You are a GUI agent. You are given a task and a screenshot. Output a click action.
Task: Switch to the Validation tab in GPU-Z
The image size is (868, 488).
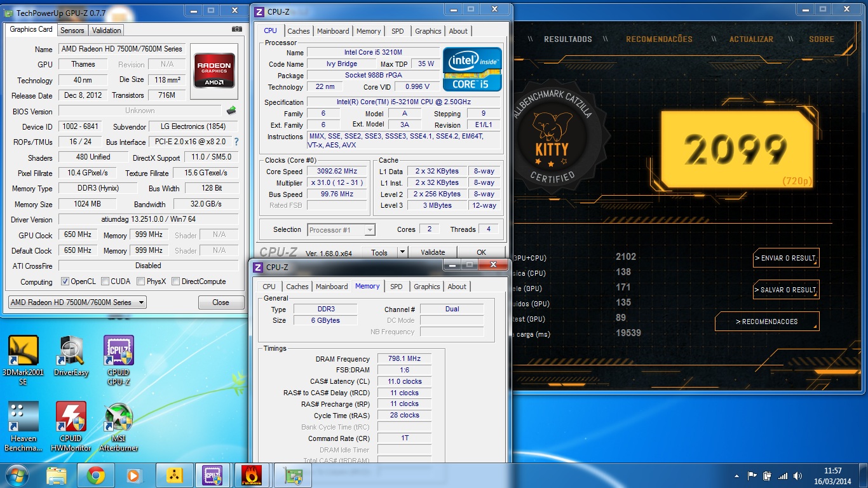pos(106,30)
